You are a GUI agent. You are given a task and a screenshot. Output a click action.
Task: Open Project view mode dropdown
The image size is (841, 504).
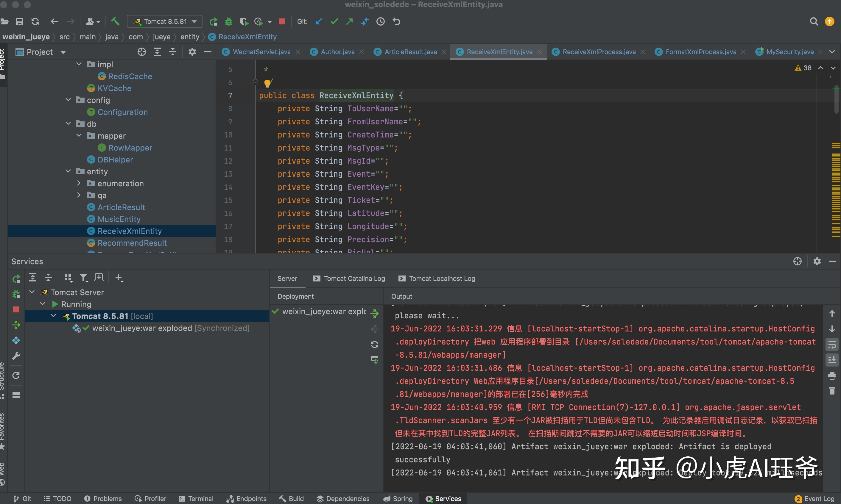click(63, 52)
